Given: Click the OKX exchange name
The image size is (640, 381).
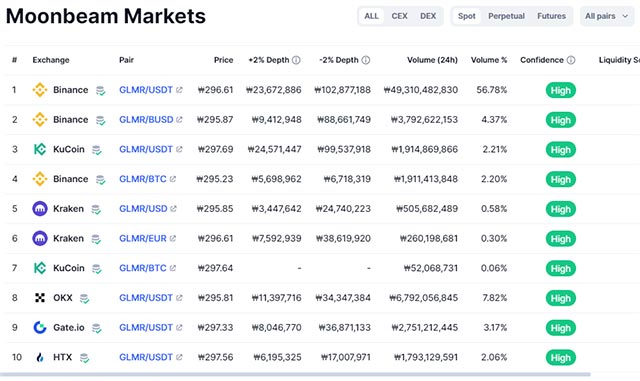Looking at the screenshot, I should tap(63, 298).
